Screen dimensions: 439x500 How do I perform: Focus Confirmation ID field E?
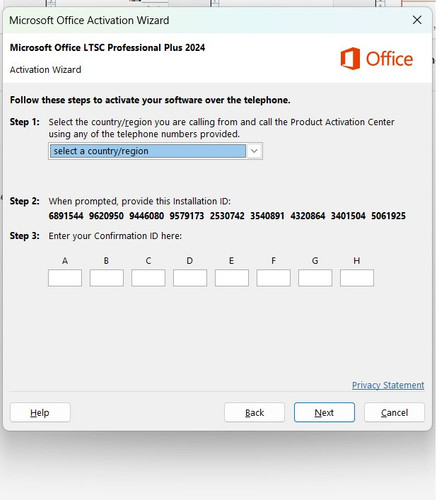tap(232, 278)
